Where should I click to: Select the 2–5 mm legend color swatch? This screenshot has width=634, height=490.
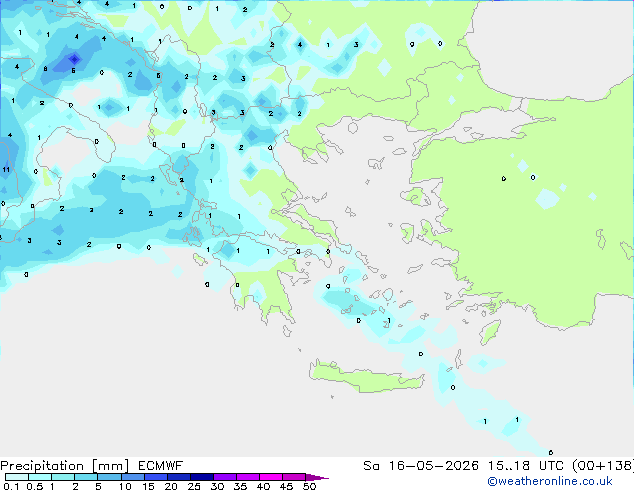(x=86, y=477)
